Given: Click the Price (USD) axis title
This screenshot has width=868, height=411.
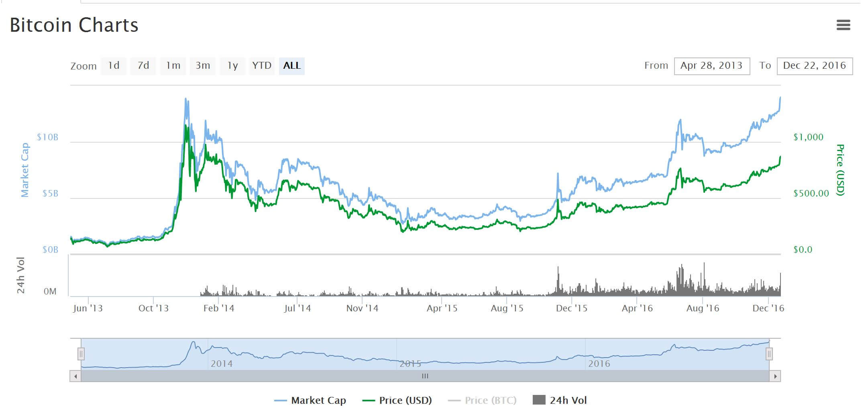Looking at the screenshot, I should coord(840,170).
